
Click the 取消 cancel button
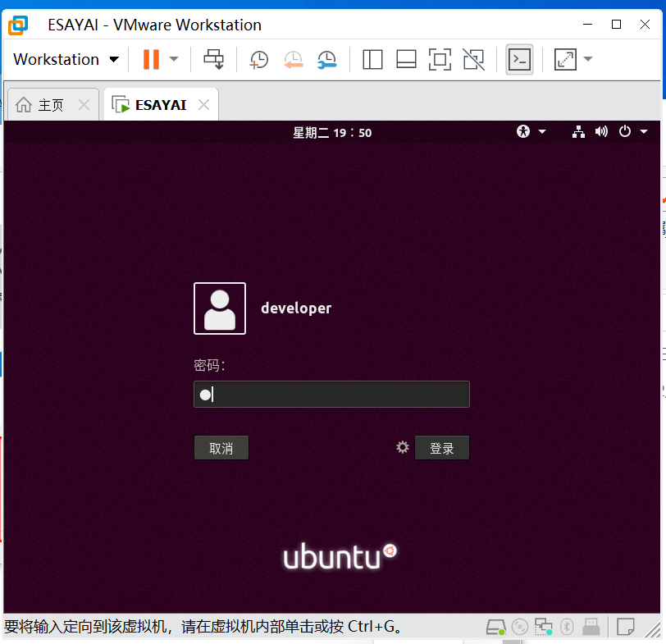[x=221, y=448]
